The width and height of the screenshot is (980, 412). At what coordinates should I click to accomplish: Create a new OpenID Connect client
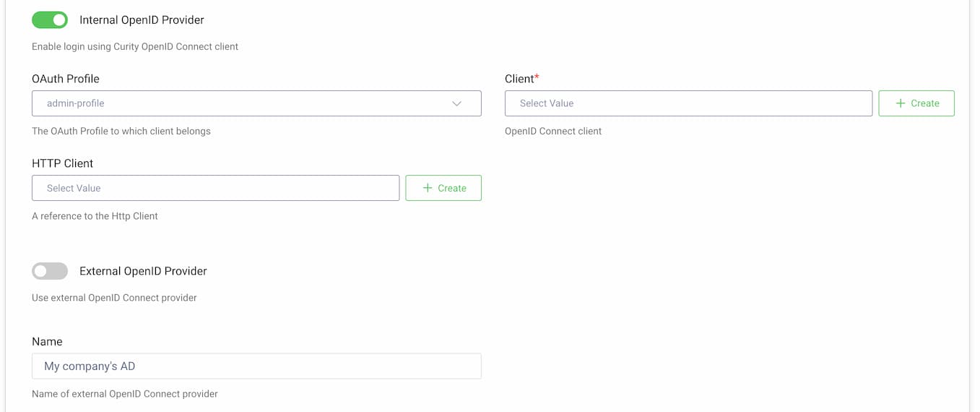click(x=916, y=103)
